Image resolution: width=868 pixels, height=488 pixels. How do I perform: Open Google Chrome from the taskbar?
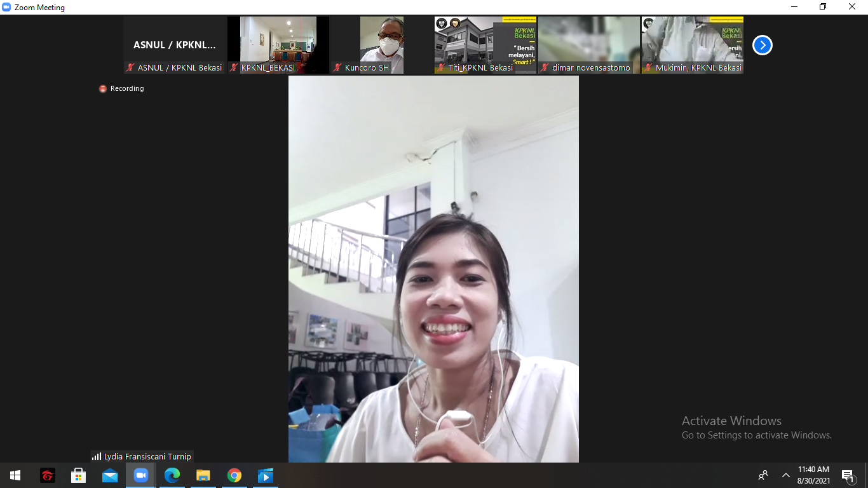(x=234, y=475)
